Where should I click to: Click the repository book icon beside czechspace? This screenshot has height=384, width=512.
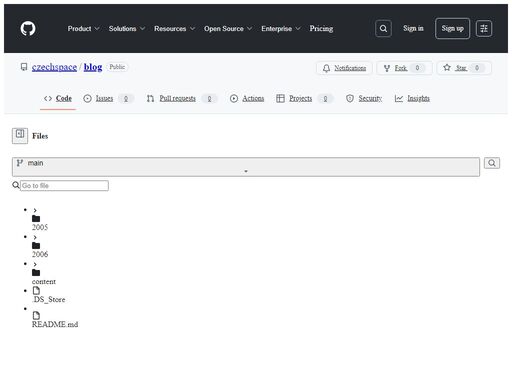24,67
